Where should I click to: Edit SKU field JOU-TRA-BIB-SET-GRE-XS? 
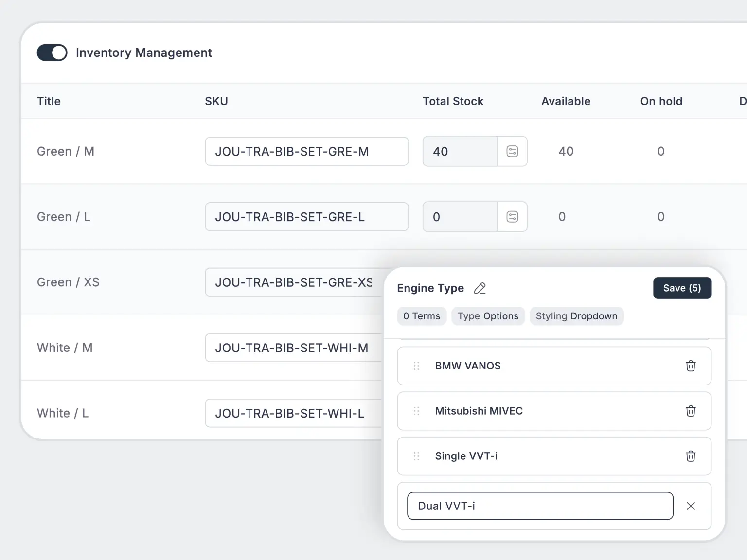click(295, 282)
